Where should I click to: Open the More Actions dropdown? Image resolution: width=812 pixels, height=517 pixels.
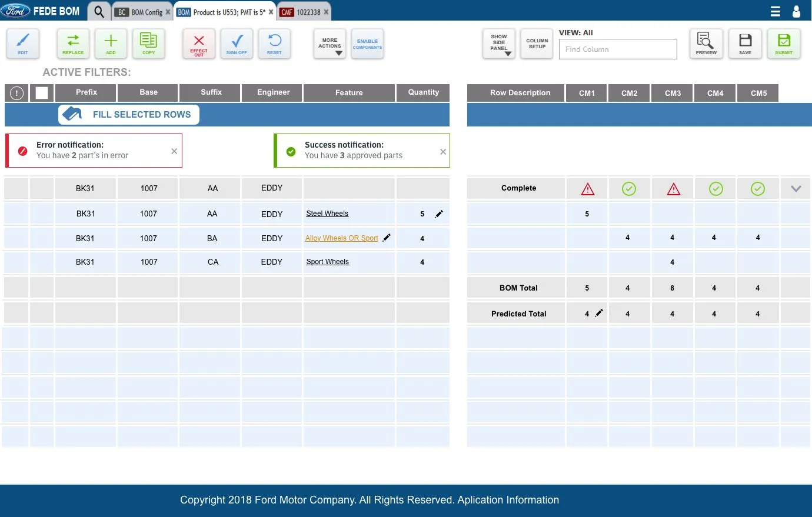(330, 44)
